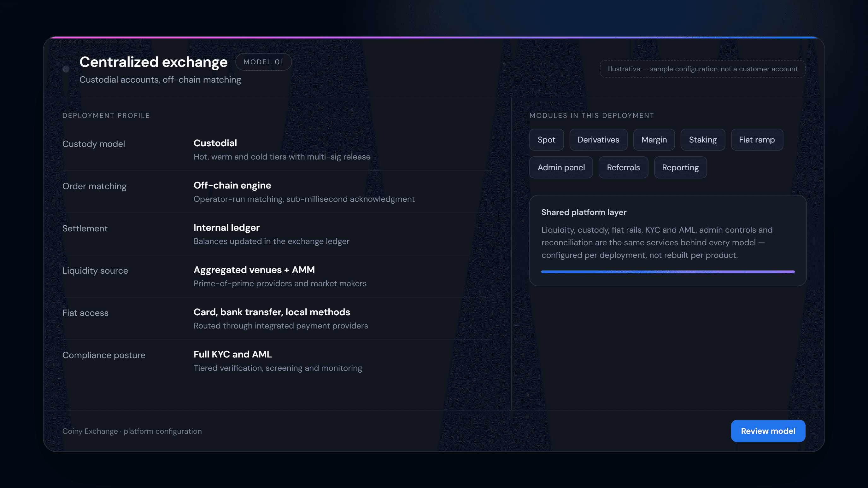Click the Liquidity source row label
Image resolution: width=868 pixels, height=488 pixels.
(95, 270)
